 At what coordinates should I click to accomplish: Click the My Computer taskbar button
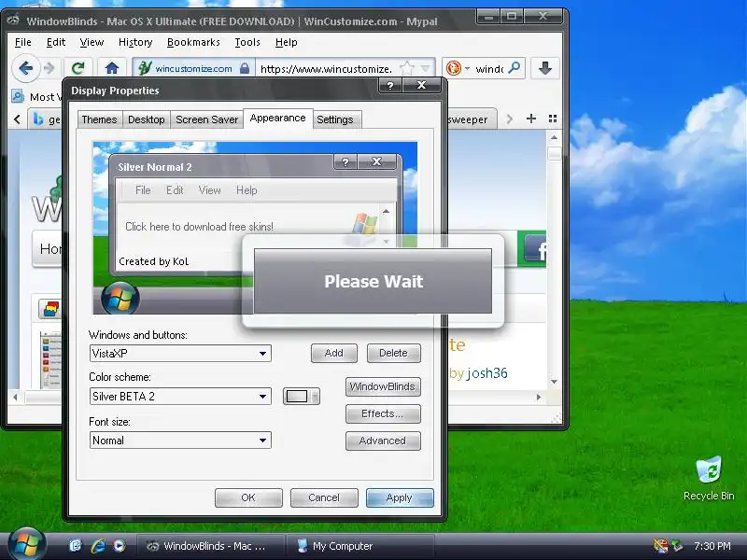point(360,546)
